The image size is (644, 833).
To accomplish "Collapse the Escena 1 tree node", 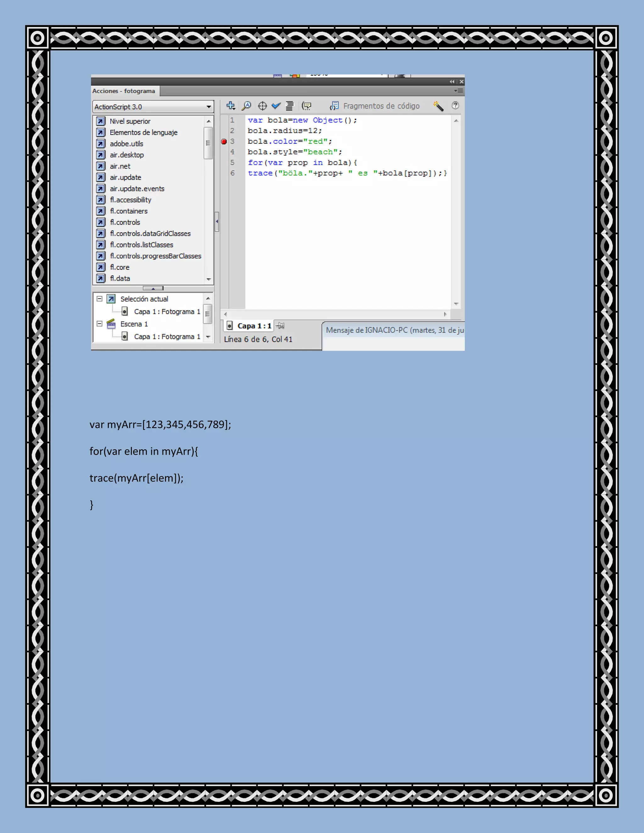I will click(100, 324).
